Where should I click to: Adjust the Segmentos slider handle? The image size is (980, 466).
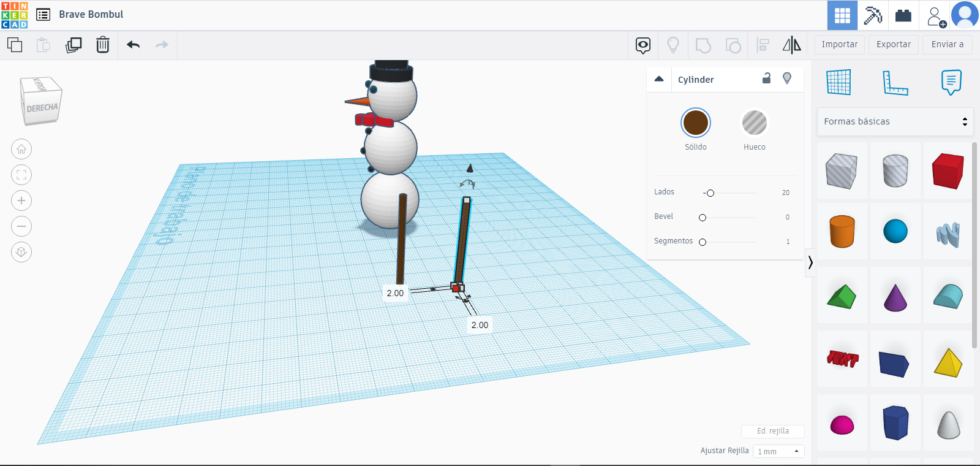[x=703, y=242]
